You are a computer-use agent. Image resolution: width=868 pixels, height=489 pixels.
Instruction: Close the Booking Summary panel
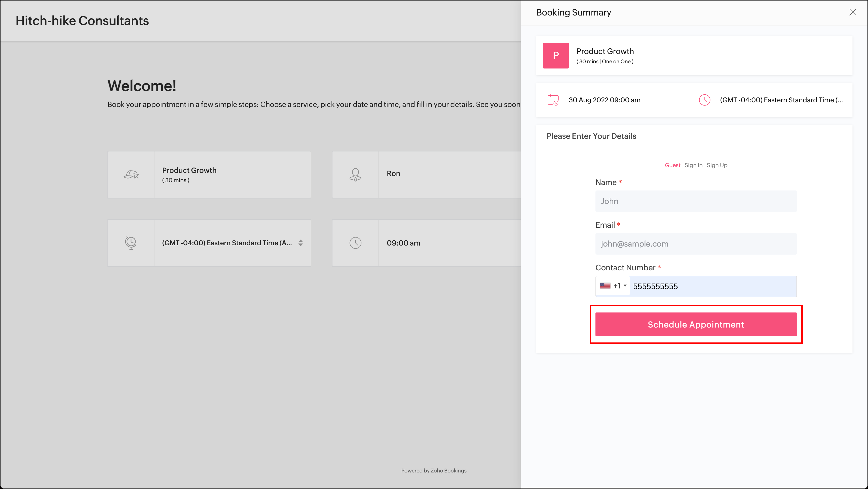click(853, 12)
